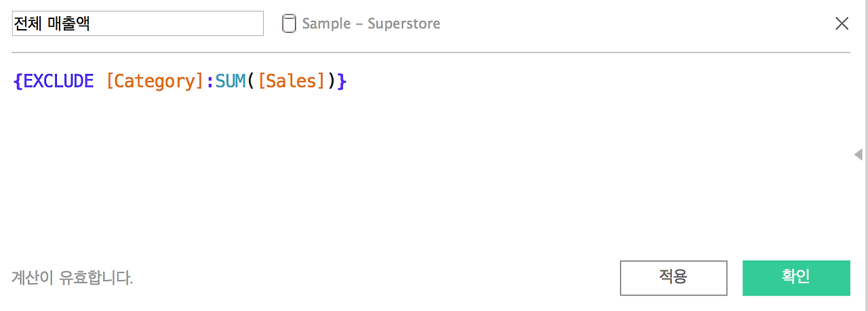Confirm with the green 확인 button
The height and width of the screenshot is (311, 868).
click(796, 278)
